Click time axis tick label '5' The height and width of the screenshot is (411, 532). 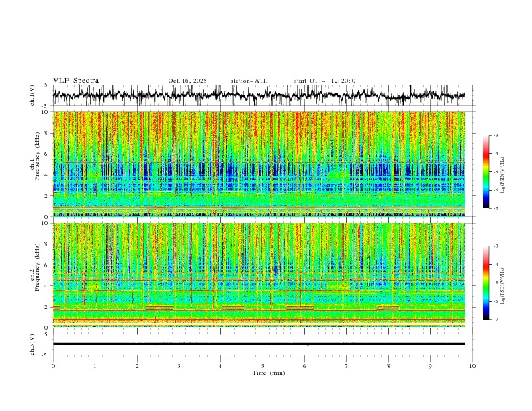point(263,366)
